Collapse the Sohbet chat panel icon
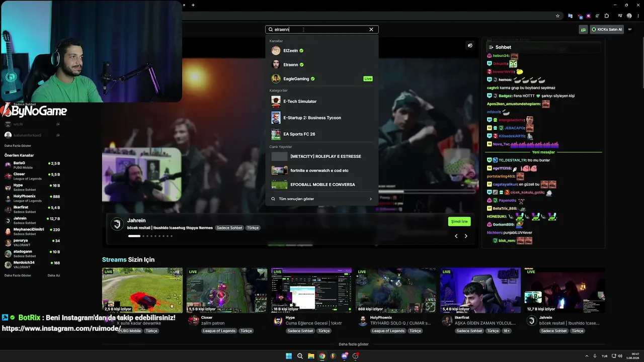Image resolution: width=644 pixels, height=362 pixels. tap(491, 47)
